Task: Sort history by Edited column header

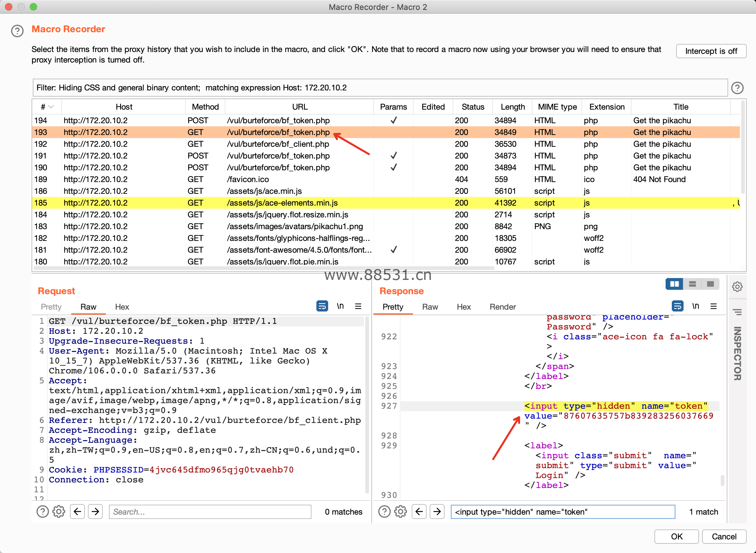Action: 433,107
